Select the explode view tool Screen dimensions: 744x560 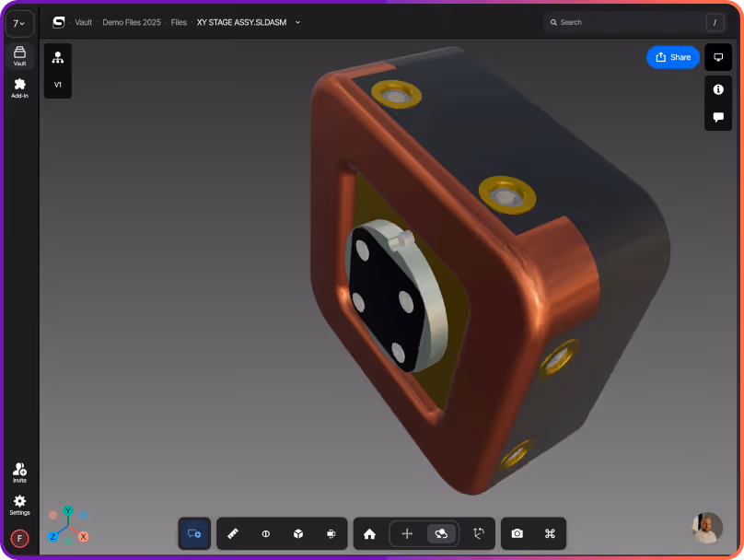[x=331, y=534]
